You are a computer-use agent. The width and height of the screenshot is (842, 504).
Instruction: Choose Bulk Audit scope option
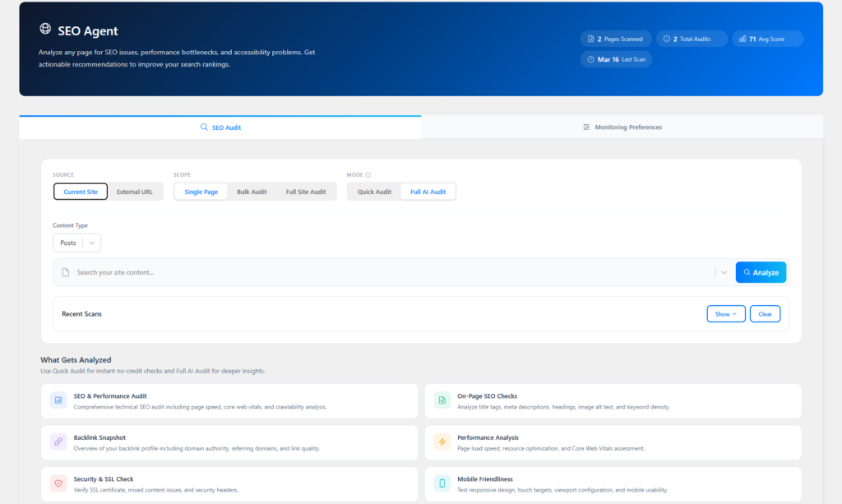pyautogui.click(x=252, y=192)
